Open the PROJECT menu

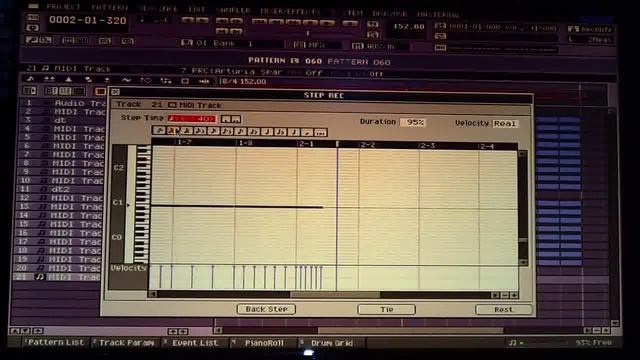click(63, 7)
